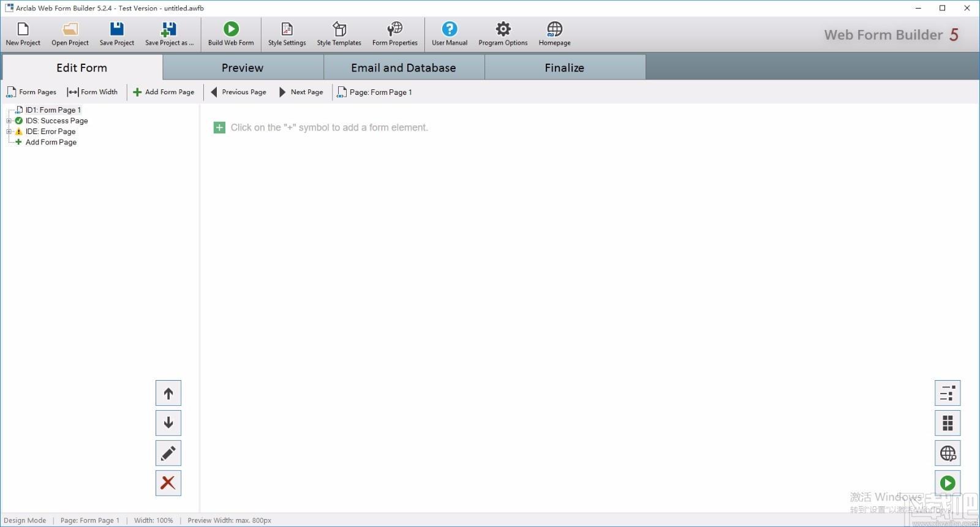Switch to the Preview tab
Viewport: 980px width, 527px height.
tap(243, 67)
